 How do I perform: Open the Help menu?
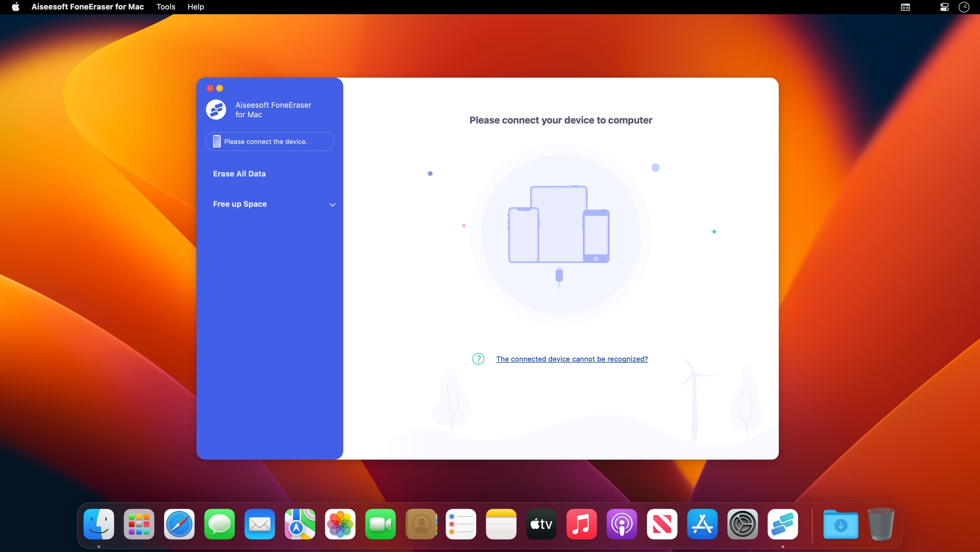coord(196,7)
